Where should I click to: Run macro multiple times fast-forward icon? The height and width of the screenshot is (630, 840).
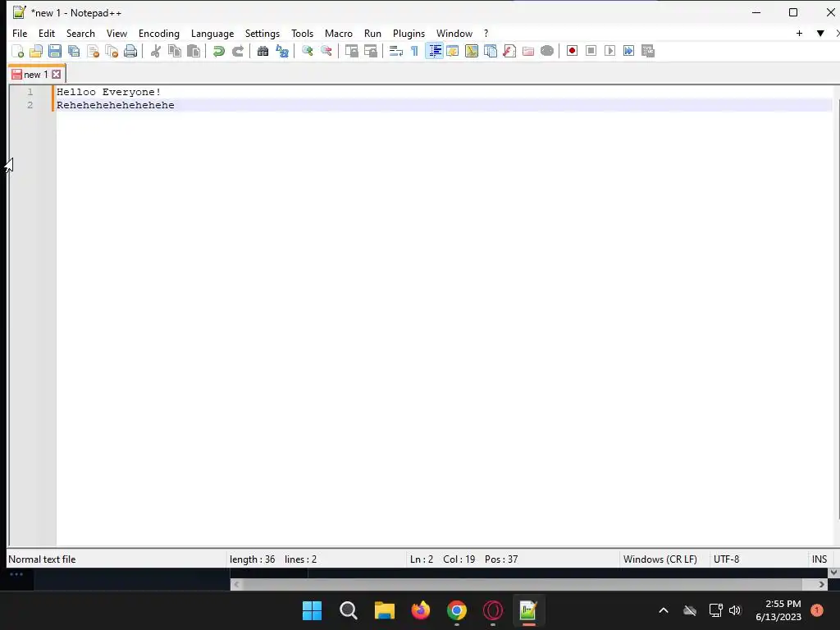[629, 51]
